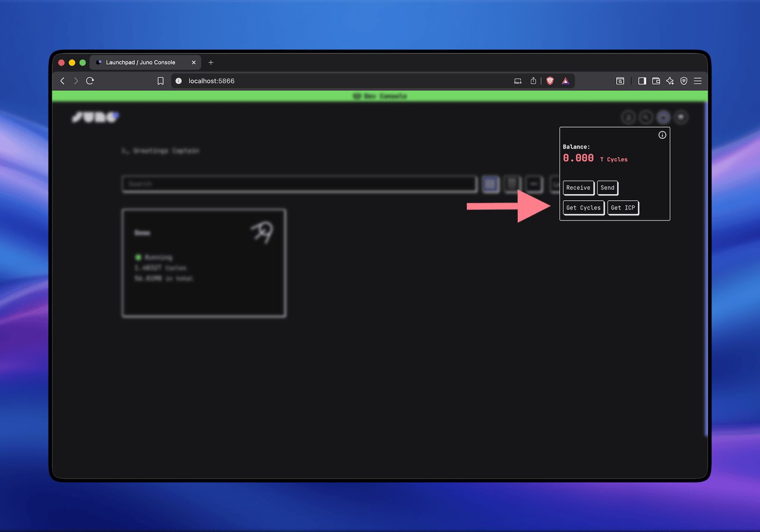Open the wallet info icon
This screenshot has width=760, height=532.
(x=662, y=135)
